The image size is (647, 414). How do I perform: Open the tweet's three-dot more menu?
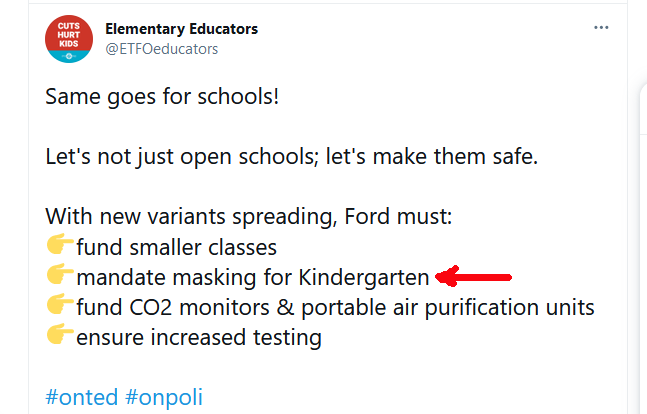tap(601, 28)
